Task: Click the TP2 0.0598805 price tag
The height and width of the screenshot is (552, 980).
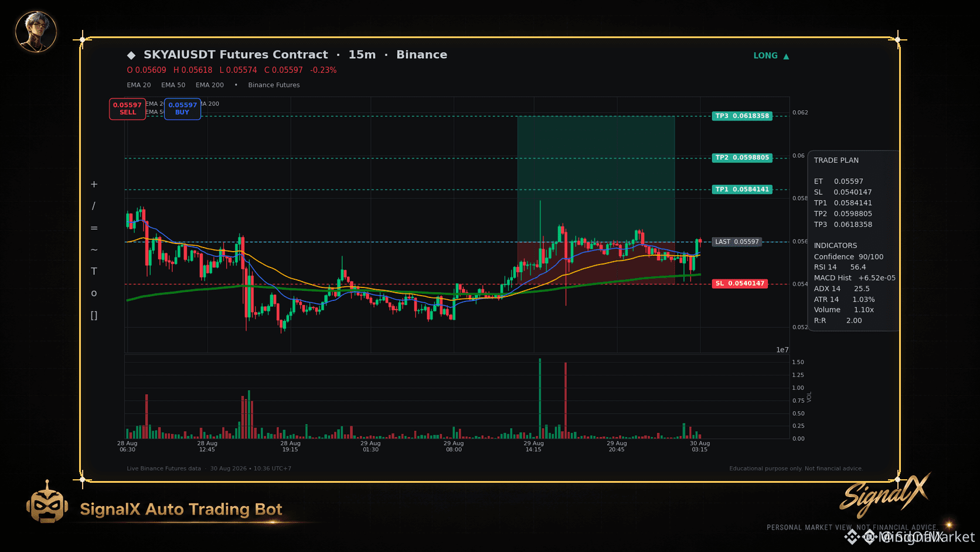Action: (x=742, y=158)
